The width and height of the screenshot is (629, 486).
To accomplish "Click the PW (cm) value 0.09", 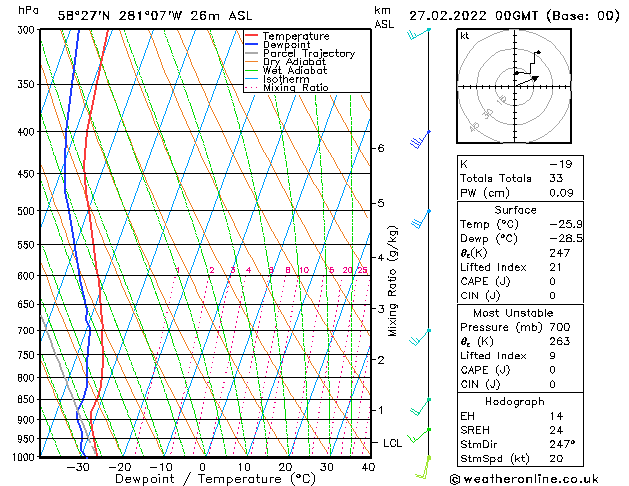I will [561, 193].
